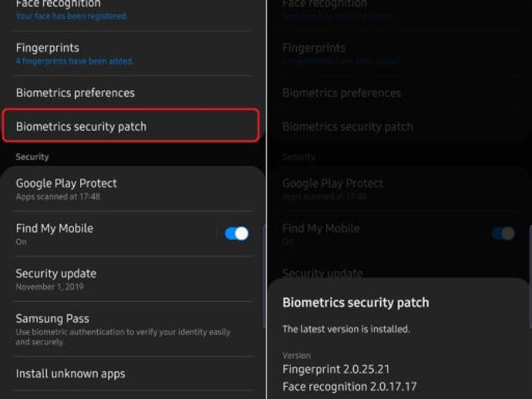Click the dimmed Google Play Protect entry
Image resolution: width=532 pixels, height=399 pixels.
(x=333, y=183)
